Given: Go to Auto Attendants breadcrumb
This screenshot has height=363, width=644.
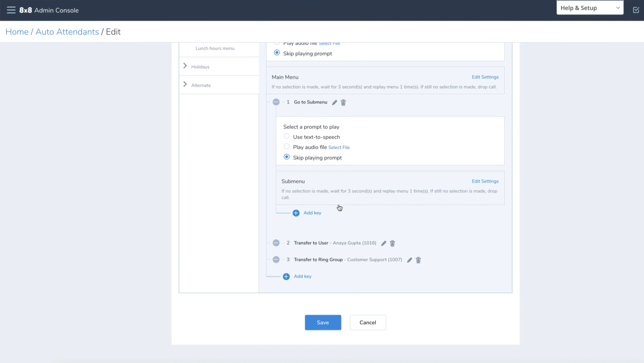Looking at the screenshot, I should [67, 32].
